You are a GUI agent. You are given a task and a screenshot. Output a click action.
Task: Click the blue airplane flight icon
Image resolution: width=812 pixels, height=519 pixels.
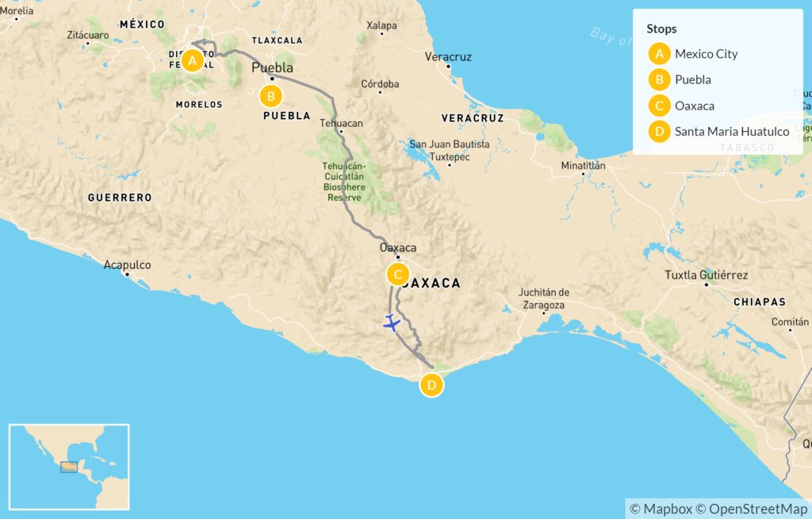(391, 323)
